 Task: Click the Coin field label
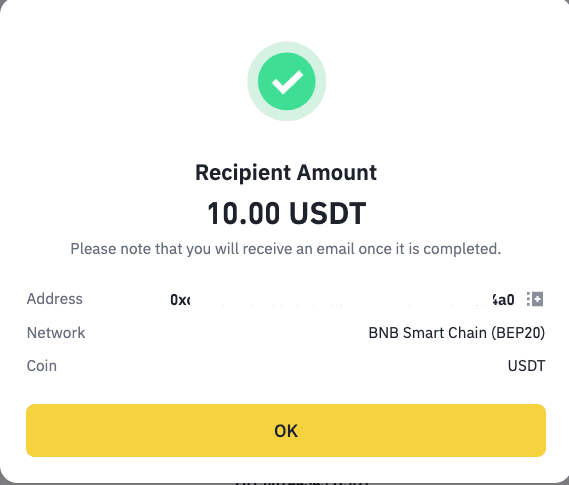tap(42, 366)
